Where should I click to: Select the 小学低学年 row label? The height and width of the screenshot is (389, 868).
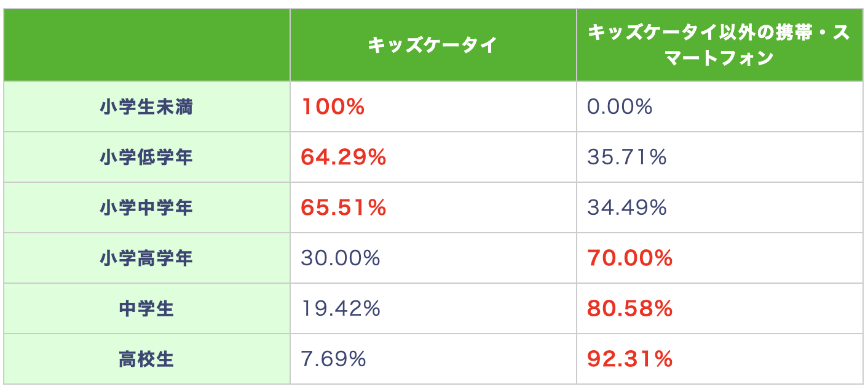pos(146,158)
